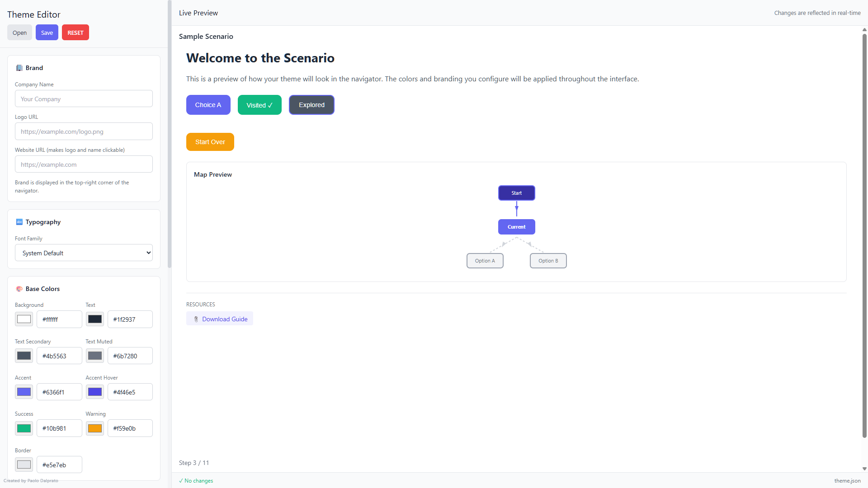Click the Download Guide link
This screenshot has width=868, height=488.
click(x=225, y=319)
